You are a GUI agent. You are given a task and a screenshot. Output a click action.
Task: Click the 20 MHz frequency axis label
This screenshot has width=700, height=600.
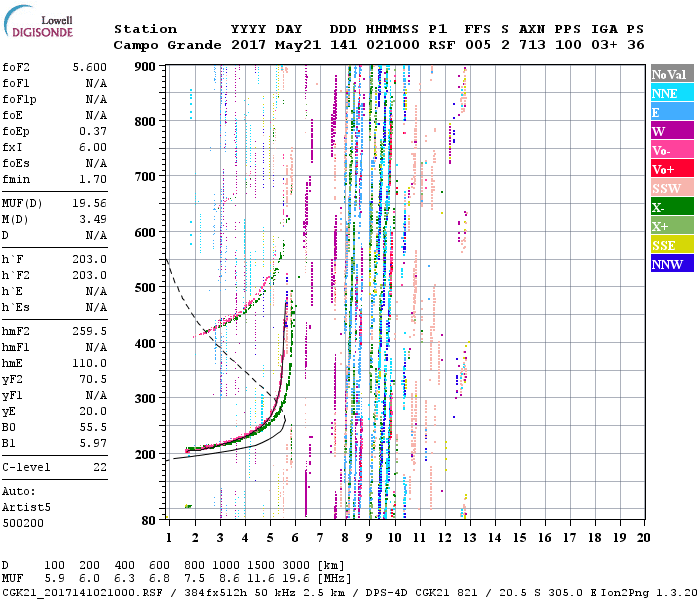point(643,538)
